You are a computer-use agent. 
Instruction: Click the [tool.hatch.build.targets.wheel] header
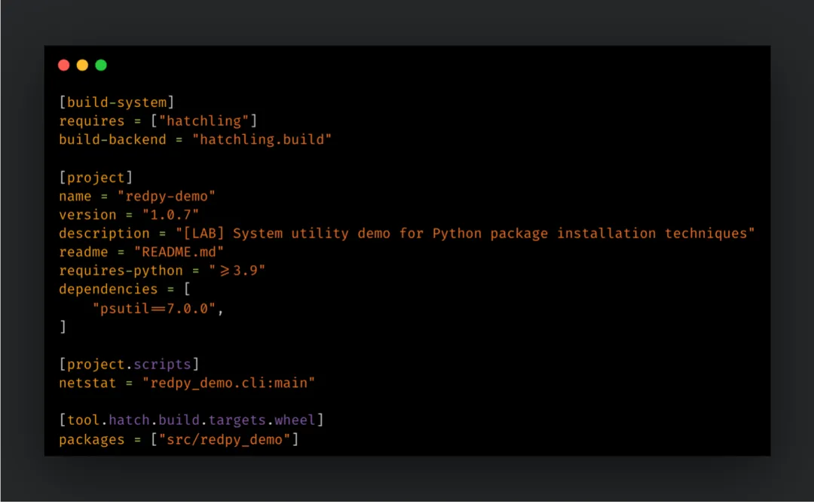tap(191, 420)
